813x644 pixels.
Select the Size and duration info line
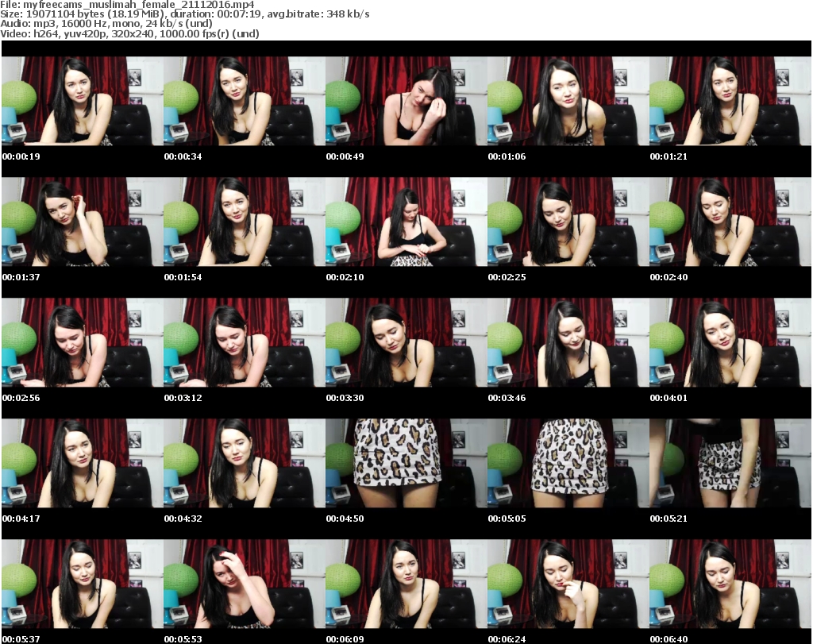click(x=184, y=14)
